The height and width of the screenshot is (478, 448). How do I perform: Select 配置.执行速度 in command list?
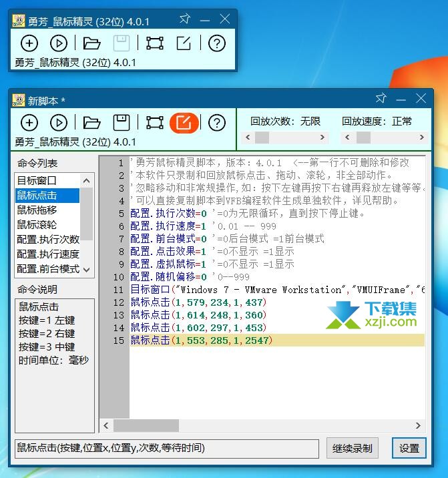pyautogui.click(x=47, y=254)
